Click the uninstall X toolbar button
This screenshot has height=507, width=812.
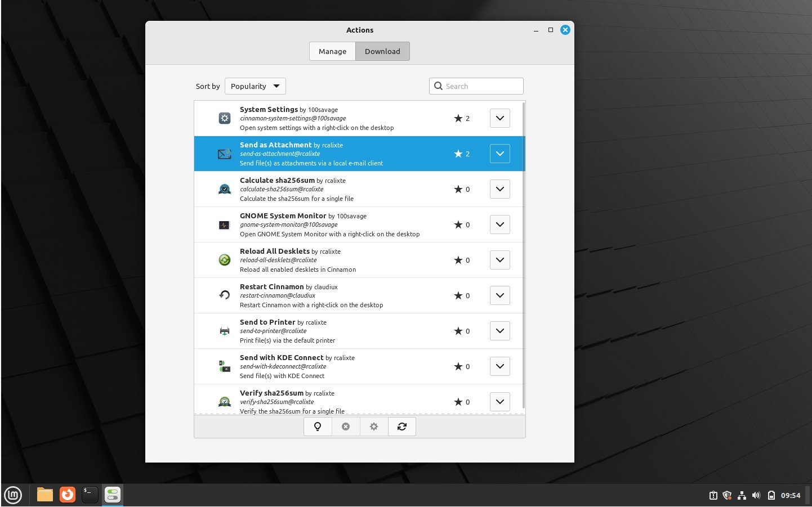(346, 427)
